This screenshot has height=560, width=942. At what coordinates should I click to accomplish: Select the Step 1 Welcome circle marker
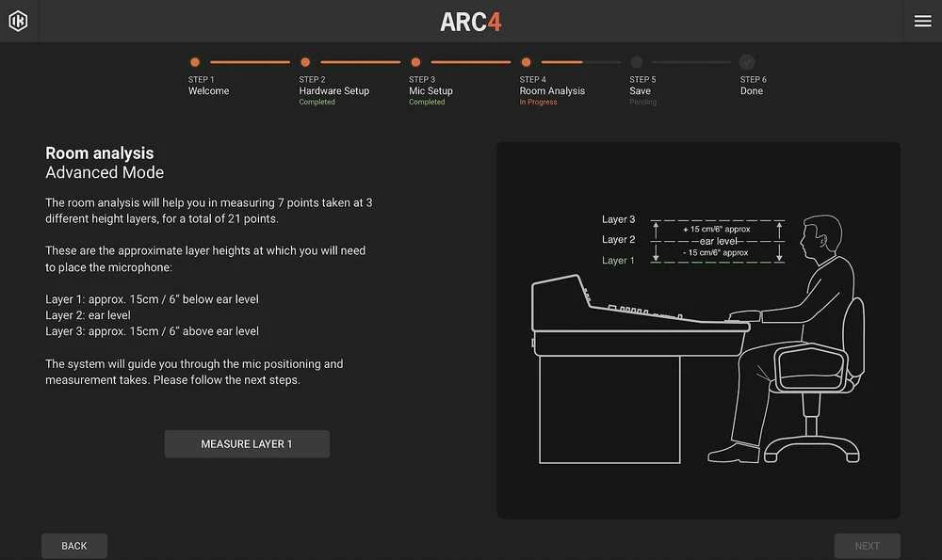195,62
